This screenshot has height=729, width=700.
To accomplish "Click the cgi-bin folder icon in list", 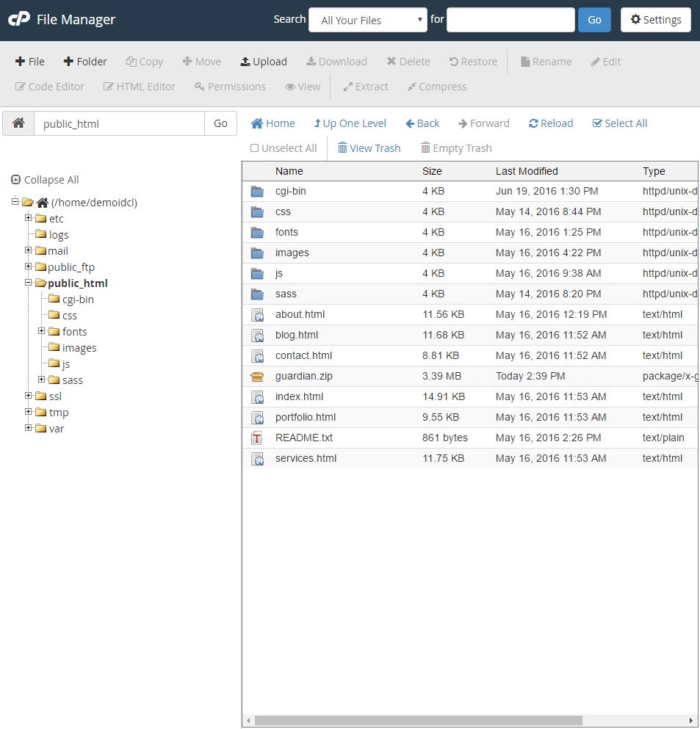I will 257,191.
